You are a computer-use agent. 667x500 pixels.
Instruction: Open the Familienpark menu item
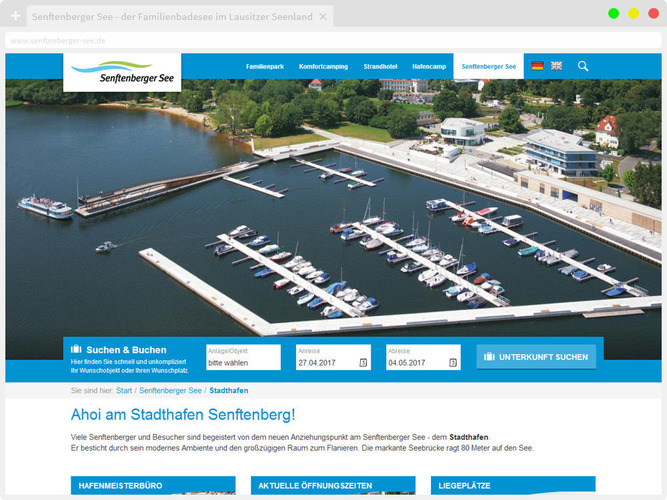coord(265,66)
